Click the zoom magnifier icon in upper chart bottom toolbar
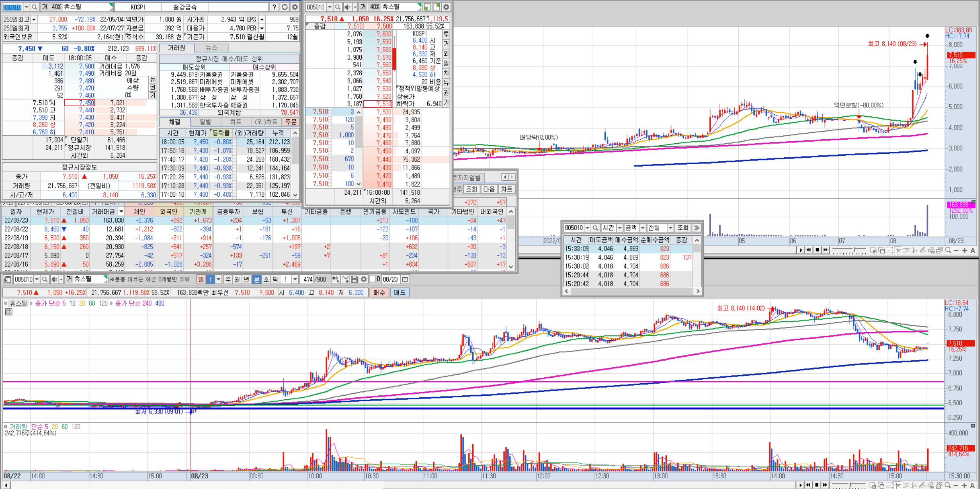The image size is (980, 489). point(948,251)
